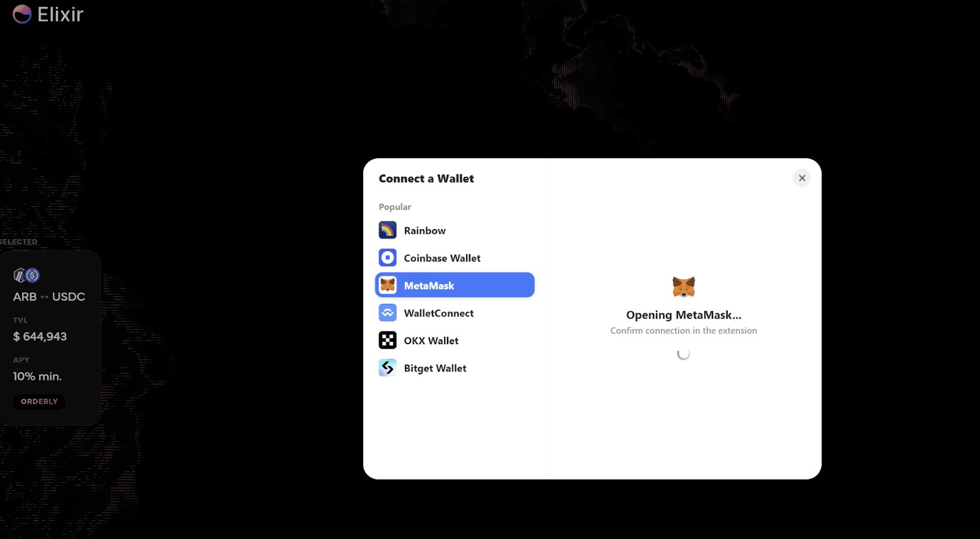Choose the OKX Wallet label
This screenshot has height=539, width=980.
[431, 341]
